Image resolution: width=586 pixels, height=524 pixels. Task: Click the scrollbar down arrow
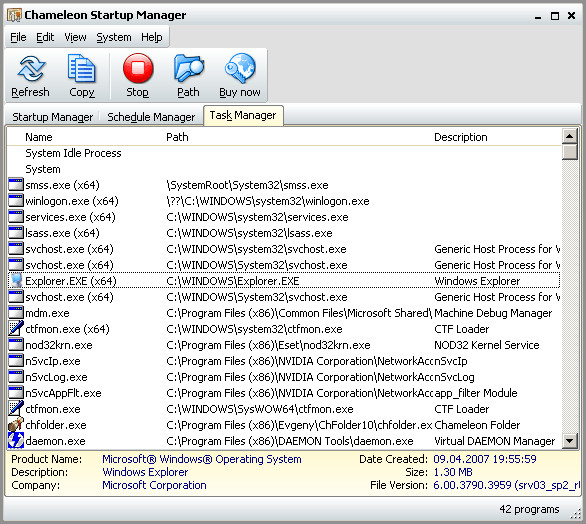point(570,441)
